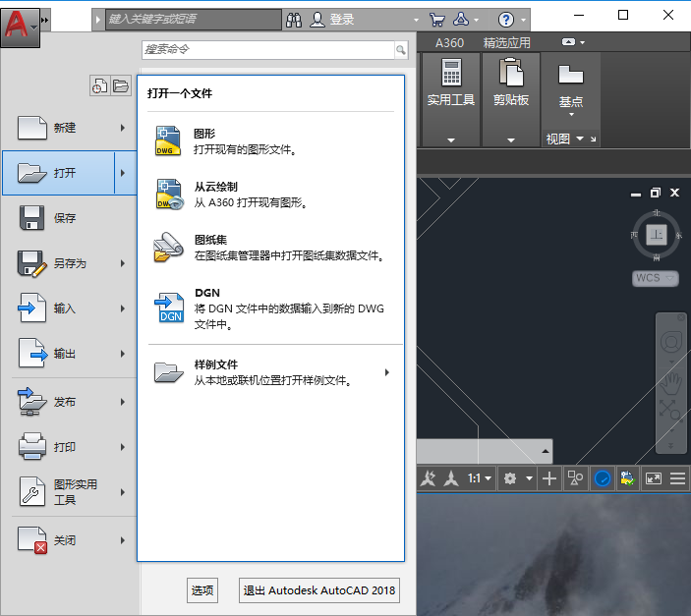The width and height of the screenshot is (691, 616).
Task: Expand the Close (关闭) submenu arrow
Action: coord(123,540)
